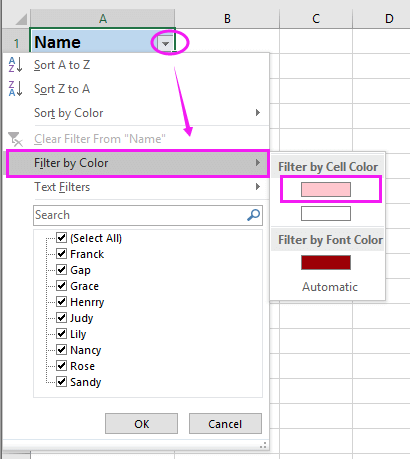Screen dimensions: 410x459
Task: Toggle the Nancy checkbox
Action: point(61,350)
